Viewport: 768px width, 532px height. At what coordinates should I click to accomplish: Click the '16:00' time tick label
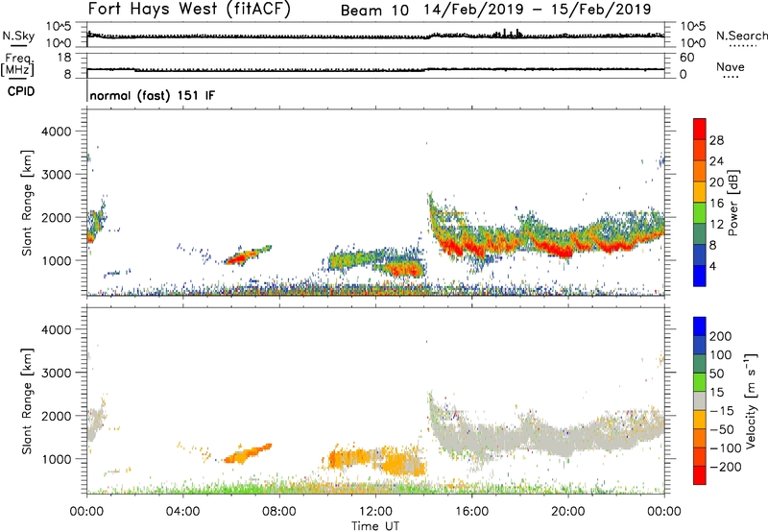coord(471,512)
